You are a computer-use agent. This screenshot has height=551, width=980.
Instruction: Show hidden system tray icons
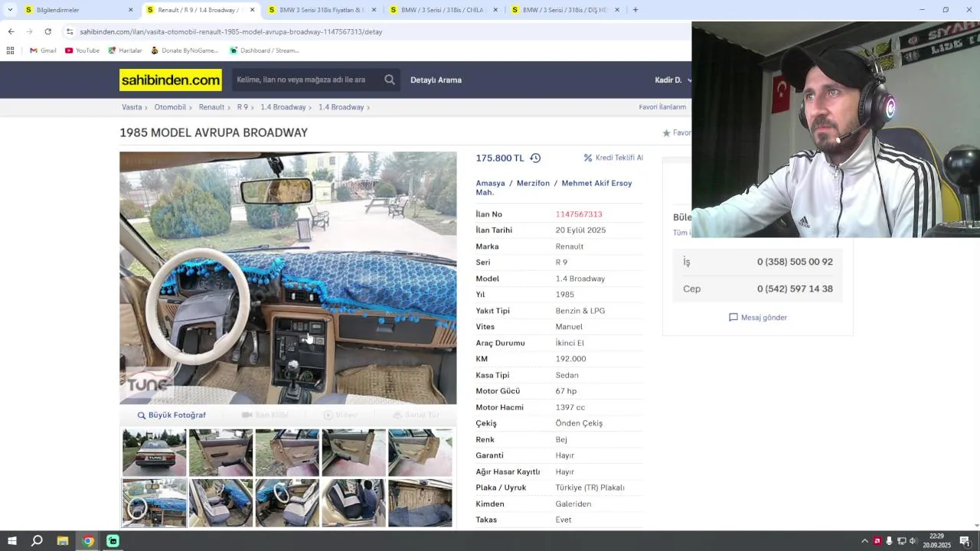[865, 541]
